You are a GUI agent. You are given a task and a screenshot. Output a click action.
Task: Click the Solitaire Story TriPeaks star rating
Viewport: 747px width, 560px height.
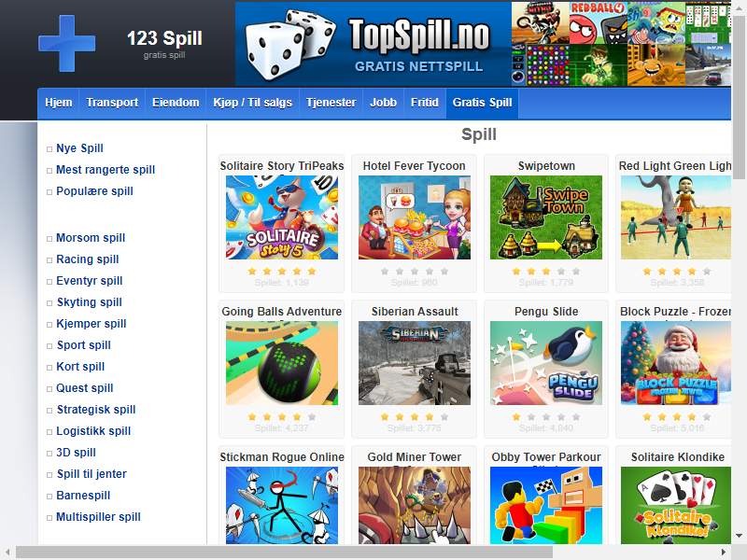click(x=282, y=272)
